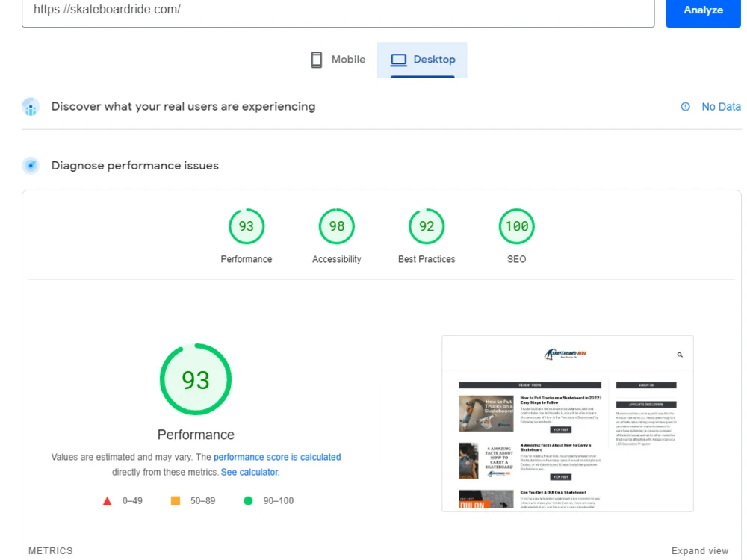Click the mobile phone icon
Screen dimensions: 747x560
click(x=316, y=60)
